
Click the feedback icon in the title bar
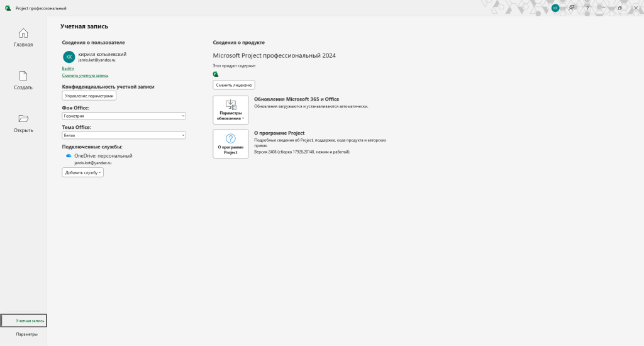pos(571,8)
